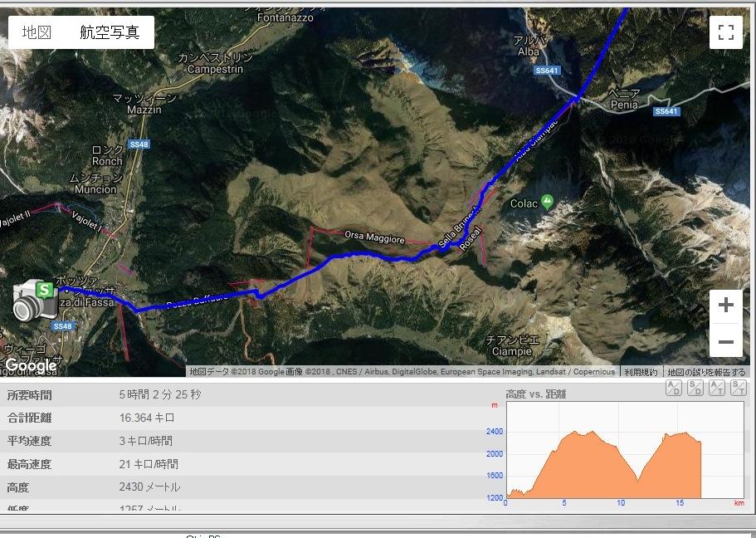
Task: Zoom out the map with minus button
Action: (725, 341)
